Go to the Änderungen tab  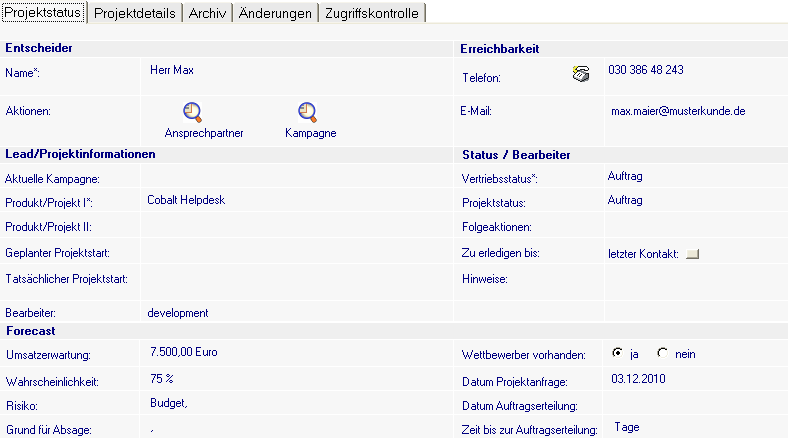(277, 13)
